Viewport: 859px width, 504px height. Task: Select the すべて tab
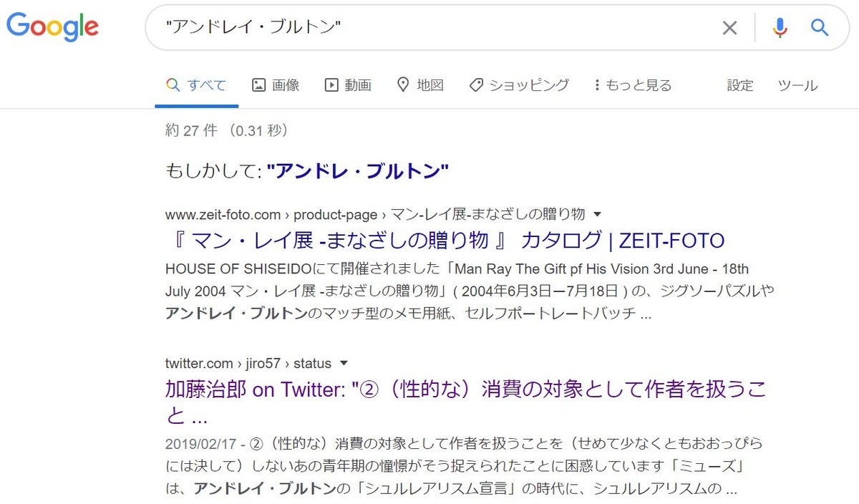(196, 85)
